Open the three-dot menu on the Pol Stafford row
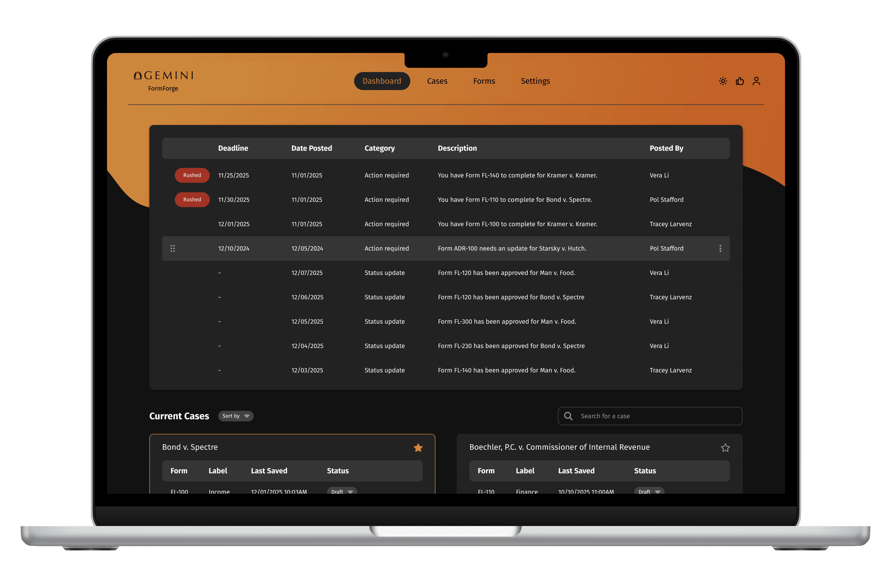The image size is (891, 588). coord(720,248)
